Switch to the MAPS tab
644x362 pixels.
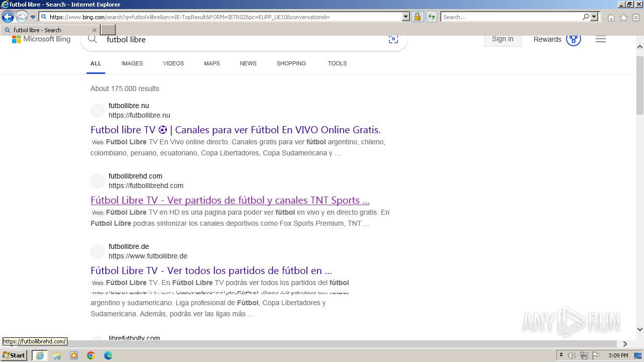pyautogui.click(x=212, y=63)
